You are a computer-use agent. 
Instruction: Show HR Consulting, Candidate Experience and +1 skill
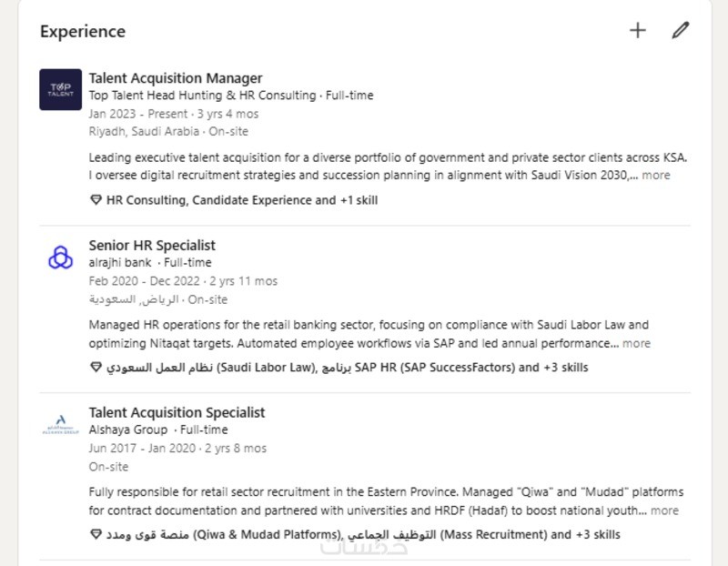[x=242, y=200]
